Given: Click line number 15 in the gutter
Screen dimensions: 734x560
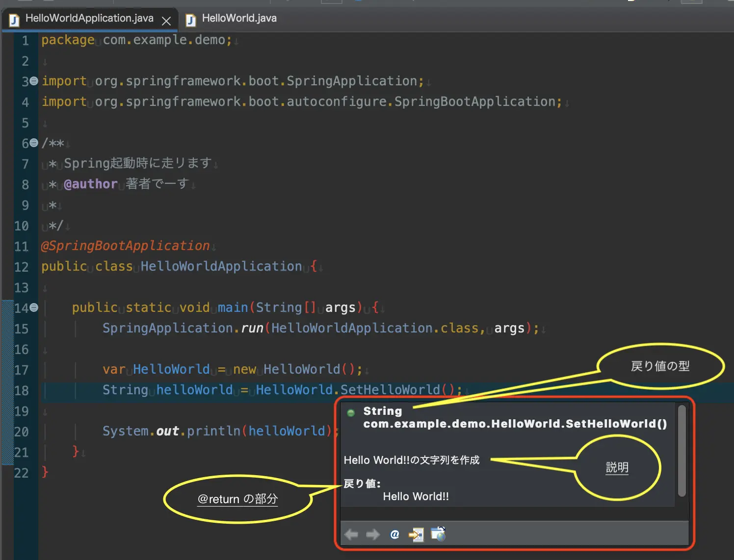Looking at the screenshot, I should click(22, 329).
